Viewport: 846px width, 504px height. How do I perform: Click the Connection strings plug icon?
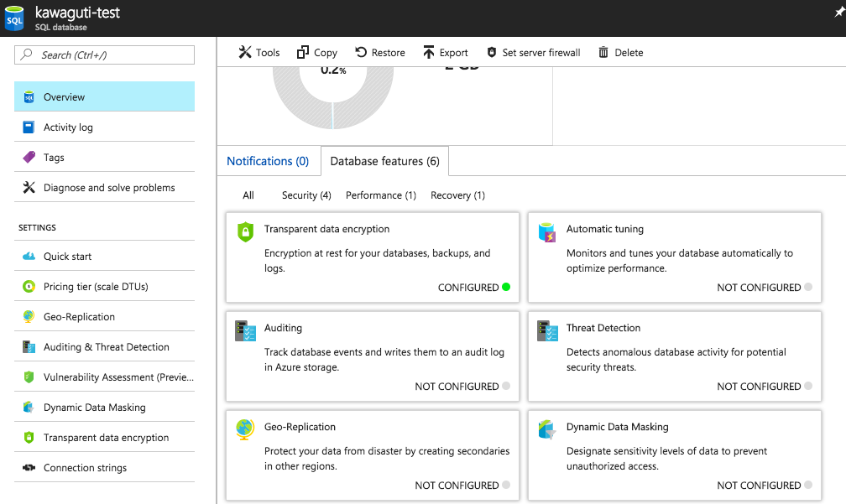click(29, 467)
